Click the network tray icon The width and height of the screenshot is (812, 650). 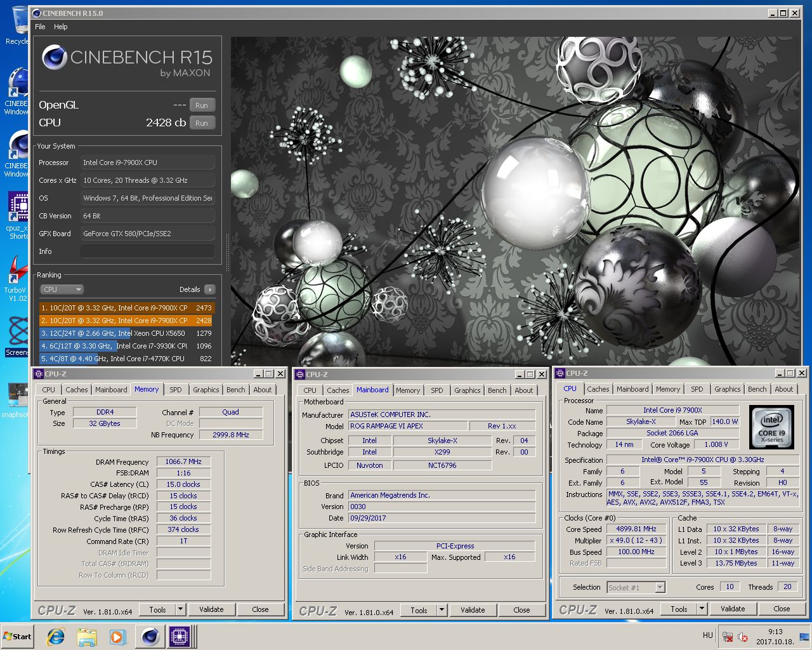[x=728, y=637]
